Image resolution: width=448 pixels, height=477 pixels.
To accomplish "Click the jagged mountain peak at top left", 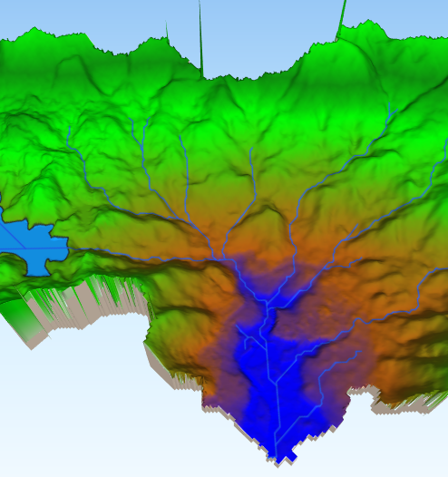I will [x=35, y=28].
